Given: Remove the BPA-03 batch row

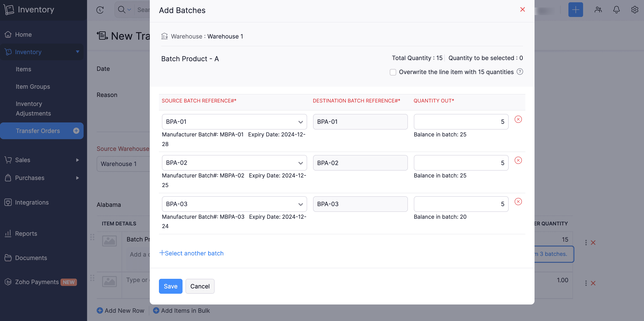Looking at the screenshot, I should click(518, 201).
